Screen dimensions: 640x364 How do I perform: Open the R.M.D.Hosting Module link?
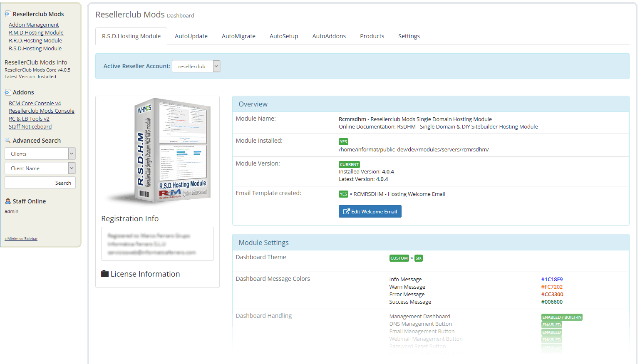click(x=36, y=33)
